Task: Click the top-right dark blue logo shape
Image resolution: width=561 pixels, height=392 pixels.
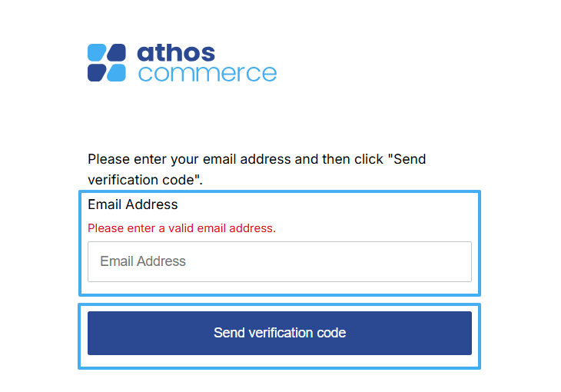Action: tap(116, 53)
